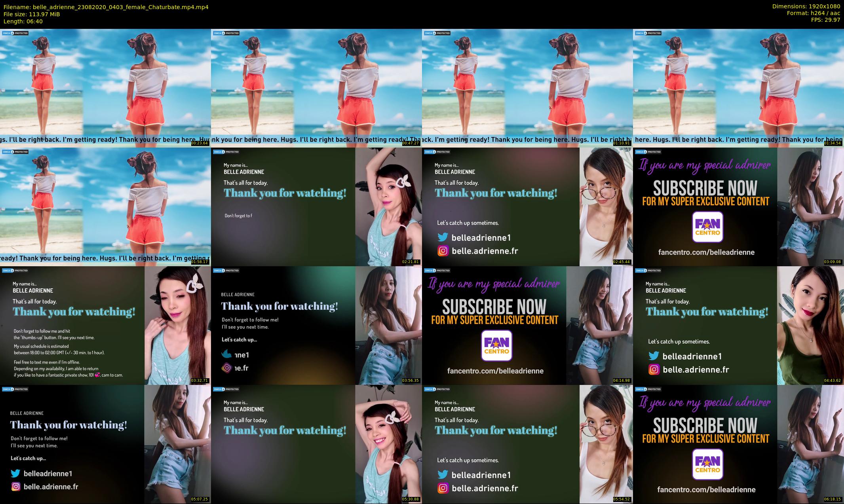Click the Twitter icon in the 05:54 thumbnail

(x=443, y=475)
